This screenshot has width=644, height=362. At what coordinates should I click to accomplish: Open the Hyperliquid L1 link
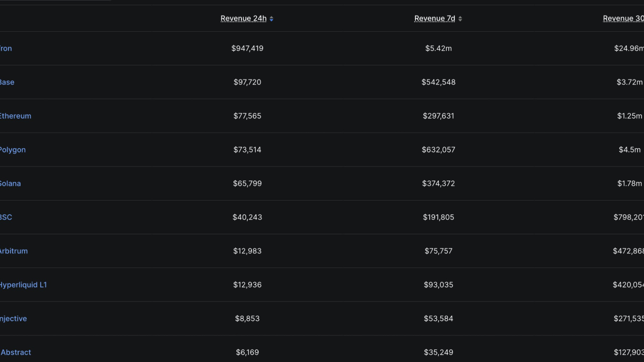click(x=23, y=285)
